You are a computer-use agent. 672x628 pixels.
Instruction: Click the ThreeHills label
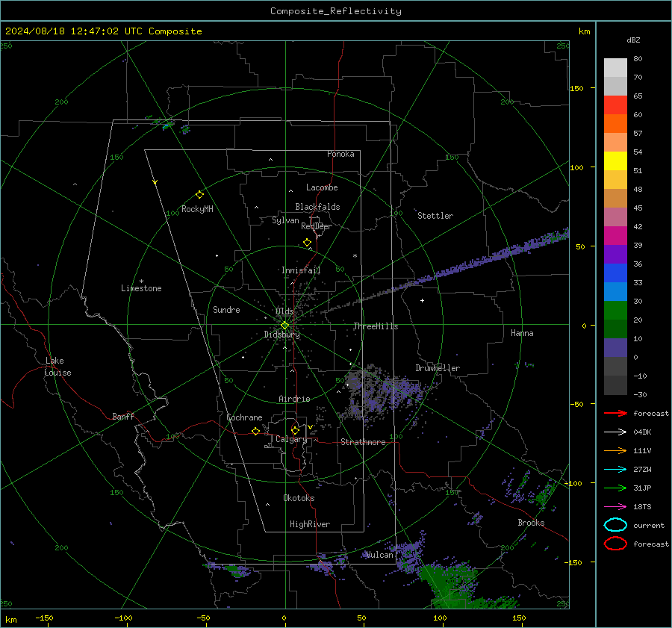click(x=376, y=326)
